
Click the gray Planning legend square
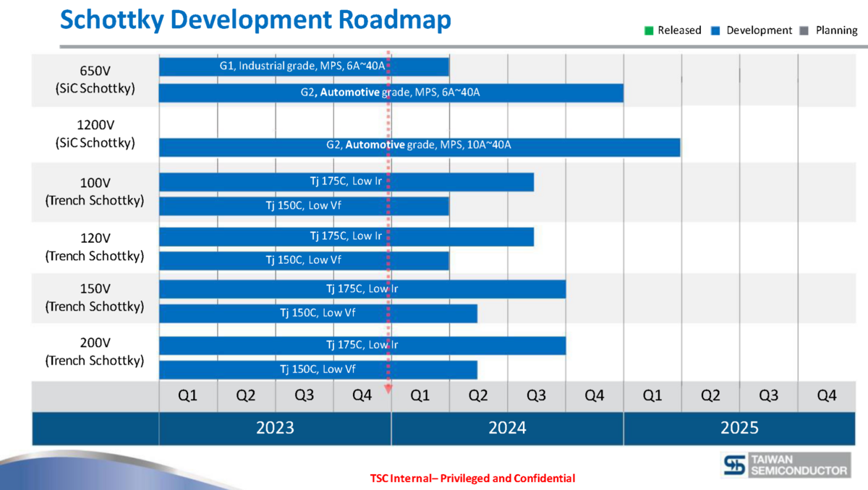coord(804,30)
